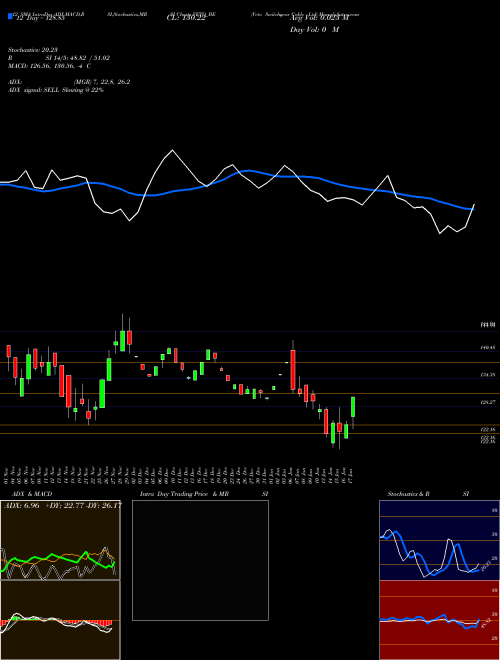Click the 128.27 price axis label
Screen dimensions: 500x660
[x=487, y=402]
